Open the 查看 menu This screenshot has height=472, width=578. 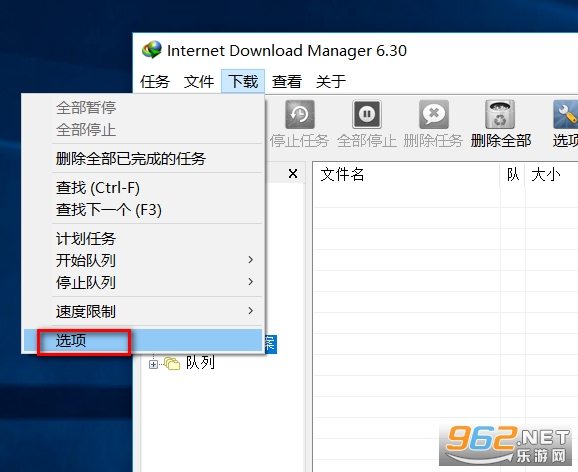[x=287, y=81]
